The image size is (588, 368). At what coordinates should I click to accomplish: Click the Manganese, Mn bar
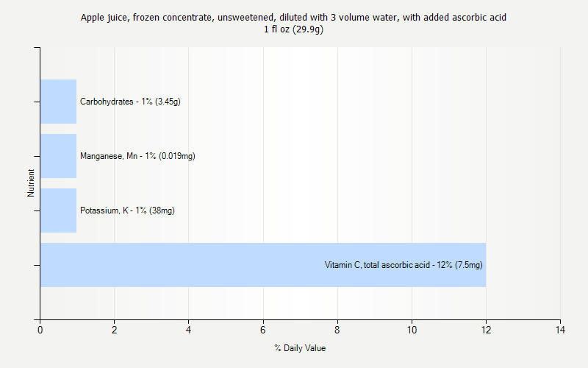(x=58, y=156)
